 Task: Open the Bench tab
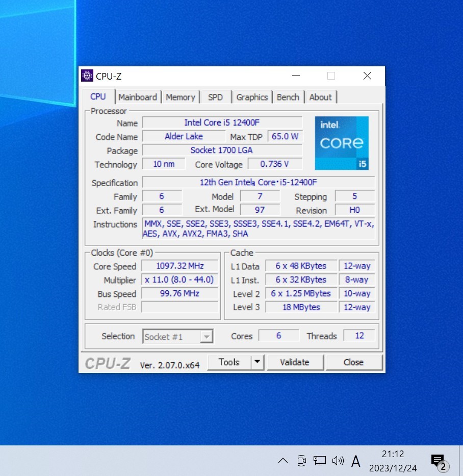point(288,97)
